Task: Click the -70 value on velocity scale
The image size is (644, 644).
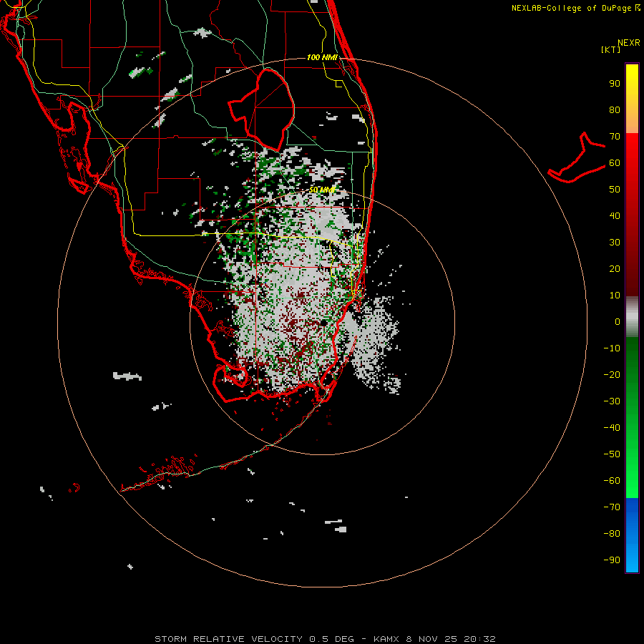Action: coord(612,507)
